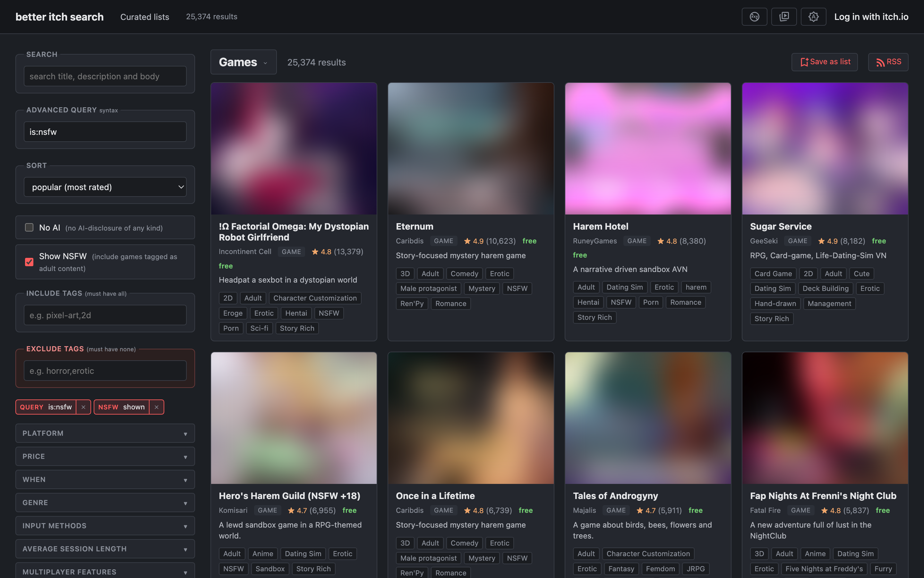Click the media autoplay stack icon in header
924x578 pixels.
pyautogui.click(x=784, y=17)
